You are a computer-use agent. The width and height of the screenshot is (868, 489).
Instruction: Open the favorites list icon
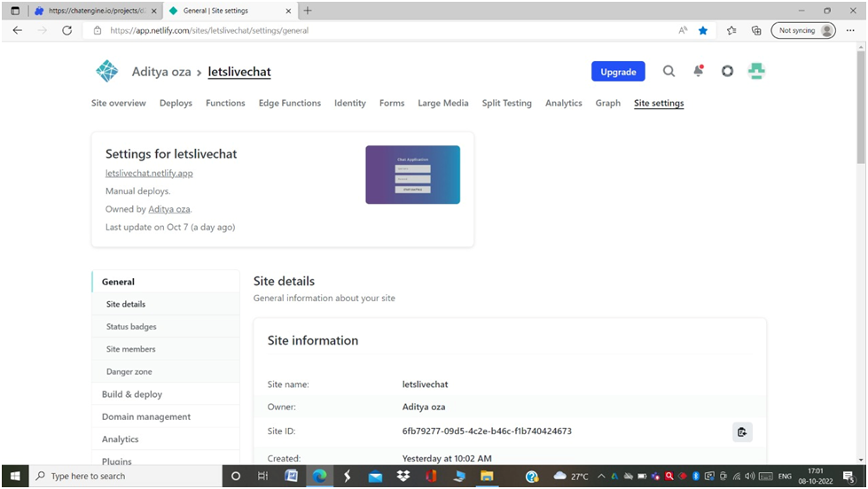731,30
